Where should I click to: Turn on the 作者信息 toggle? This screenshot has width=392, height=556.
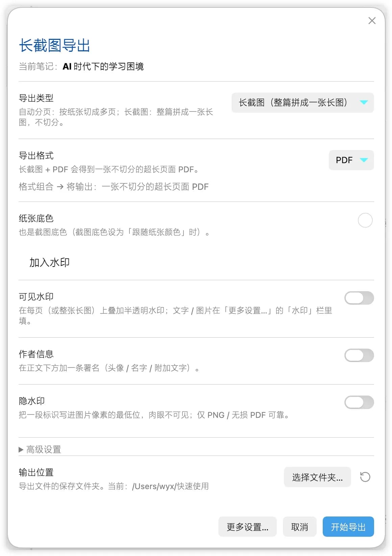[x=359, y=355]
